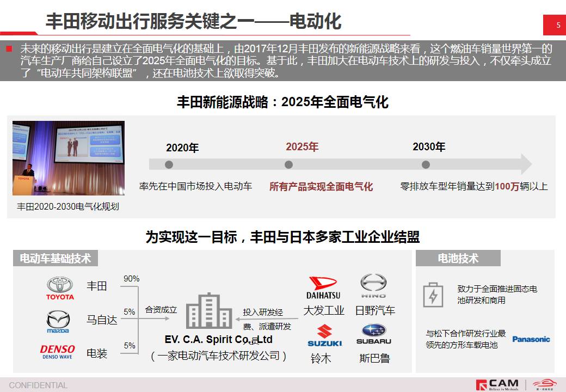Click the photo caption 丰田2020-2030电气化规划
Screen dimensions: 566x392
[68, 206]
